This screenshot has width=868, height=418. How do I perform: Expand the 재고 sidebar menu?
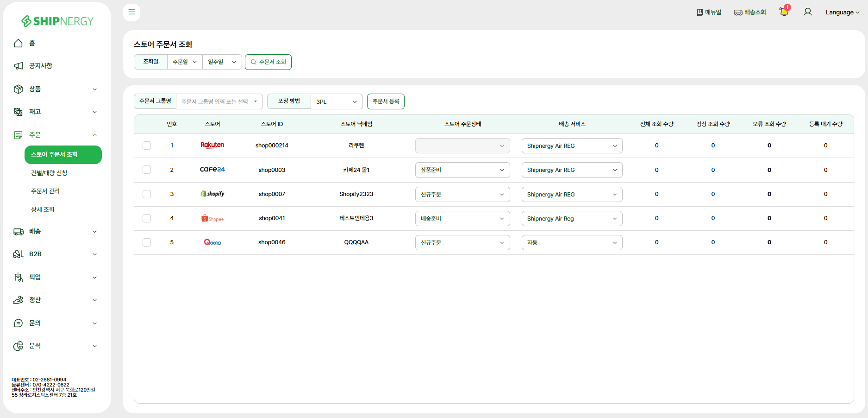(x=56, y=112)
